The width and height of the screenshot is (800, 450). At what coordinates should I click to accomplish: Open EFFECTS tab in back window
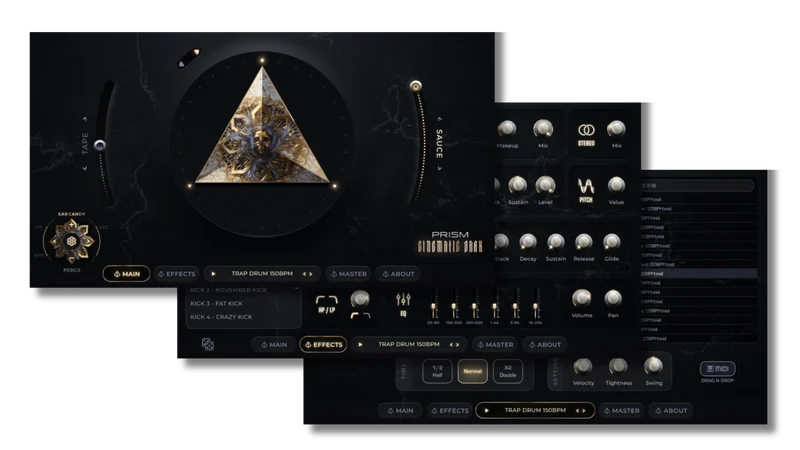(449, 410)
